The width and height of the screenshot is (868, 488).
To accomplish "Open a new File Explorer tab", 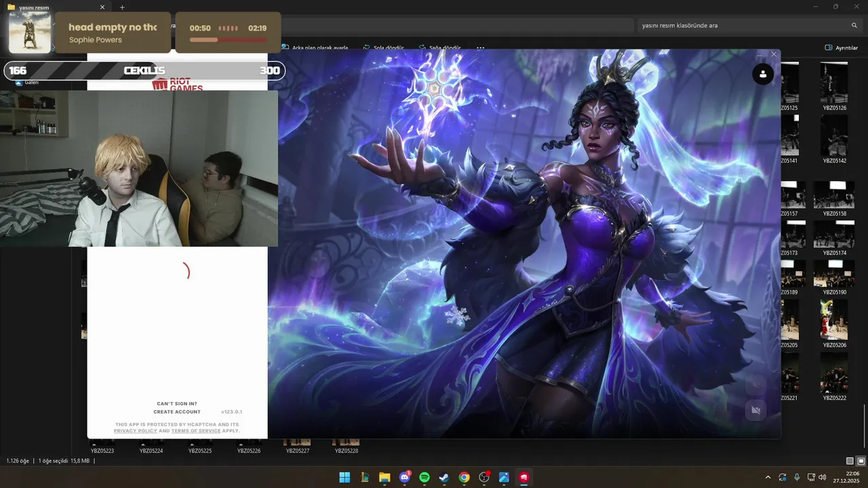I will 122,7.
